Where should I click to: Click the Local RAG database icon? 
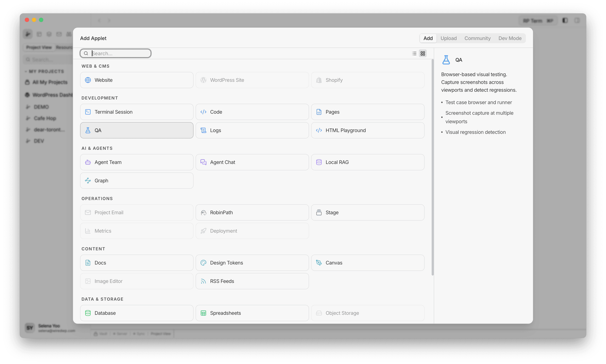click(319, 162)
